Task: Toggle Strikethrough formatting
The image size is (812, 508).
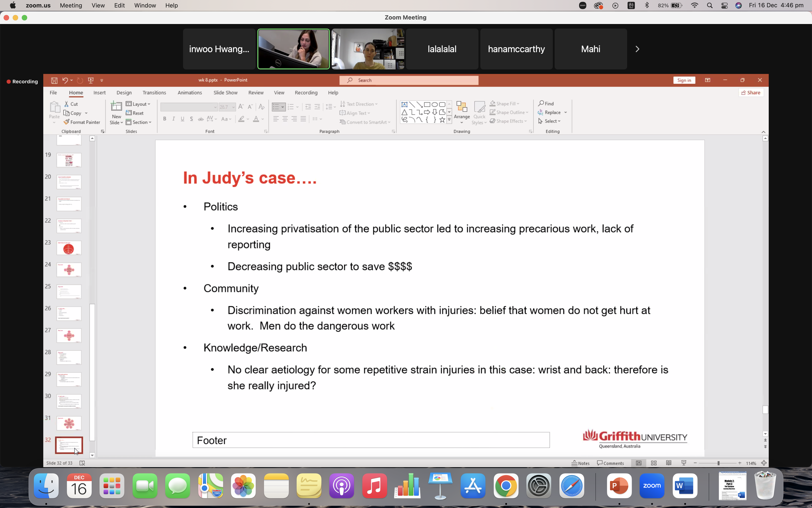Action: [201, 119]
